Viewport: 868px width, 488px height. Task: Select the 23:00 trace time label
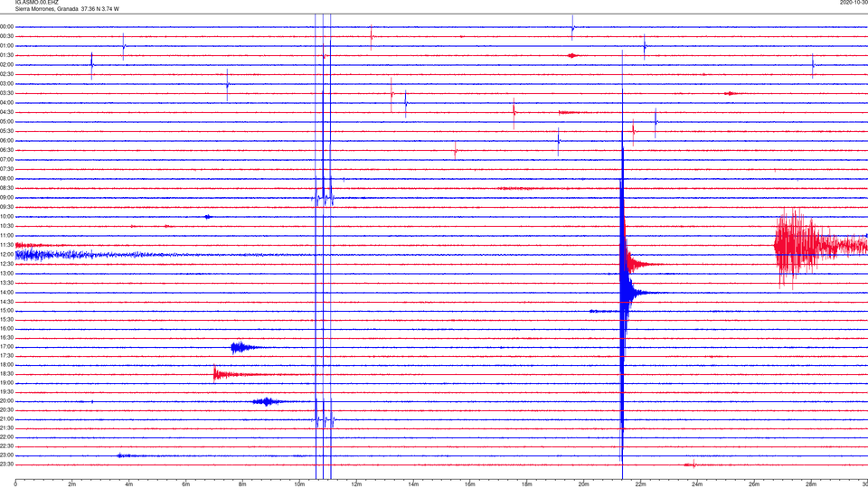tap(7, 455)
